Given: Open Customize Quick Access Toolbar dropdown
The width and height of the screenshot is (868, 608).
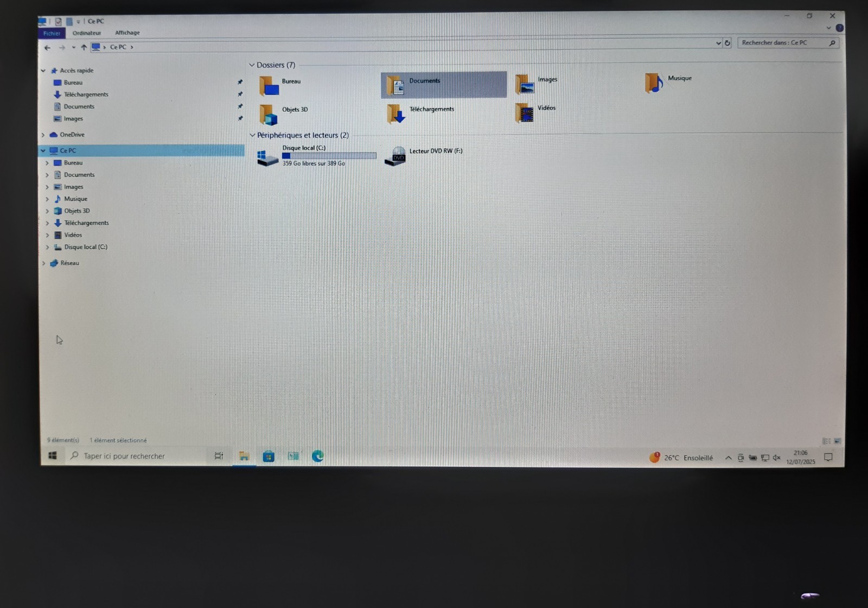Looking at the screenshot, I should [78, 22].
